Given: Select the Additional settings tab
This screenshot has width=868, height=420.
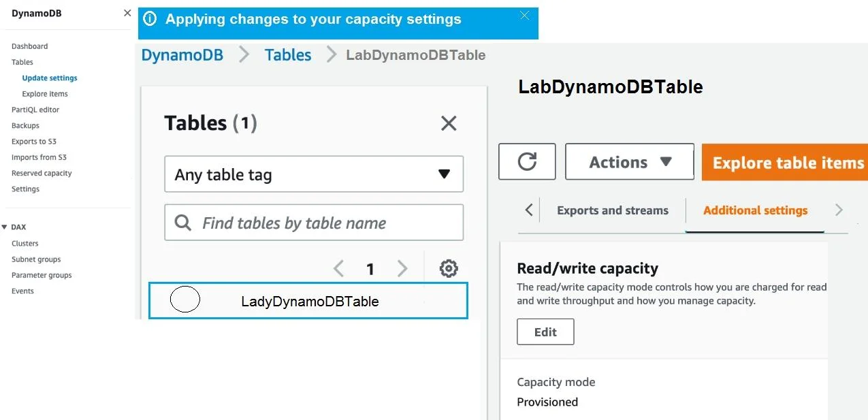Looking at the screenshot, I should (x=755, y=210).
